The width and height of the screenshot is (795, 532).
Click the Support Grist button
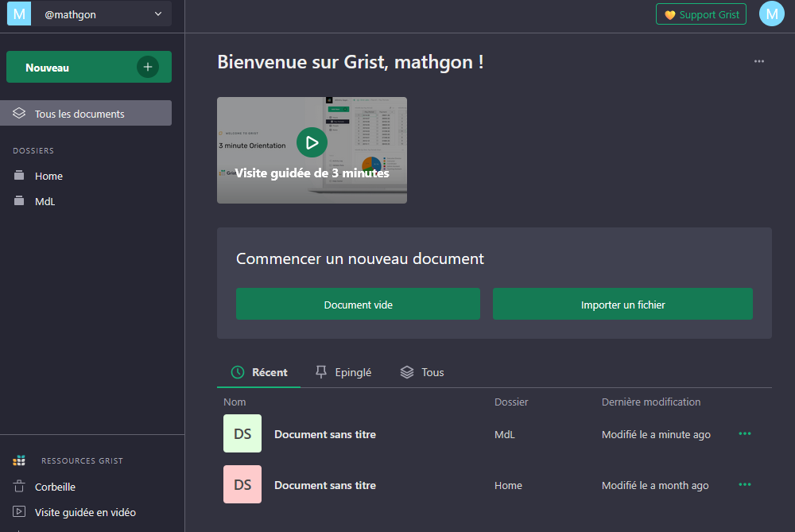[x=700, y=14]
